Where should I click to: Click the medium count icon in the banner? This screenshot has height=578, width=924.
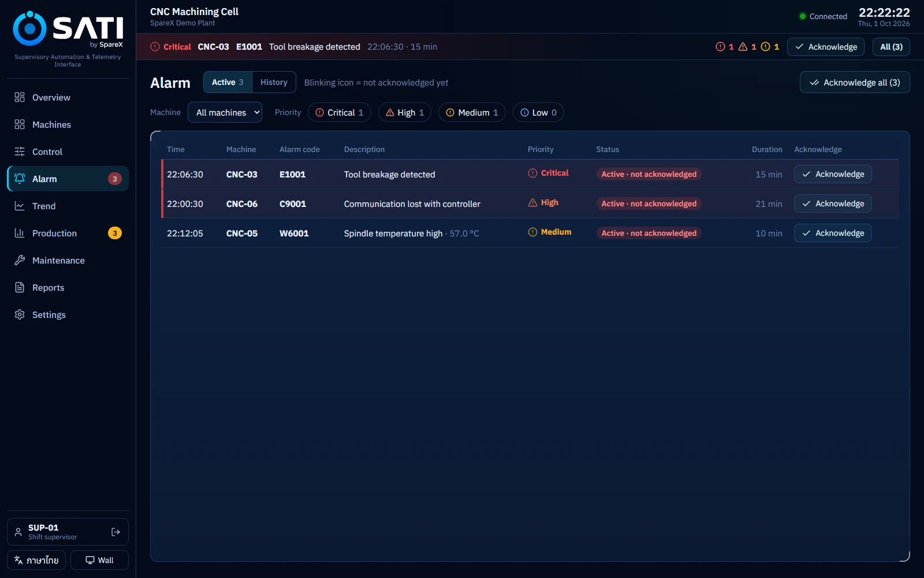(x=765, y=47)
